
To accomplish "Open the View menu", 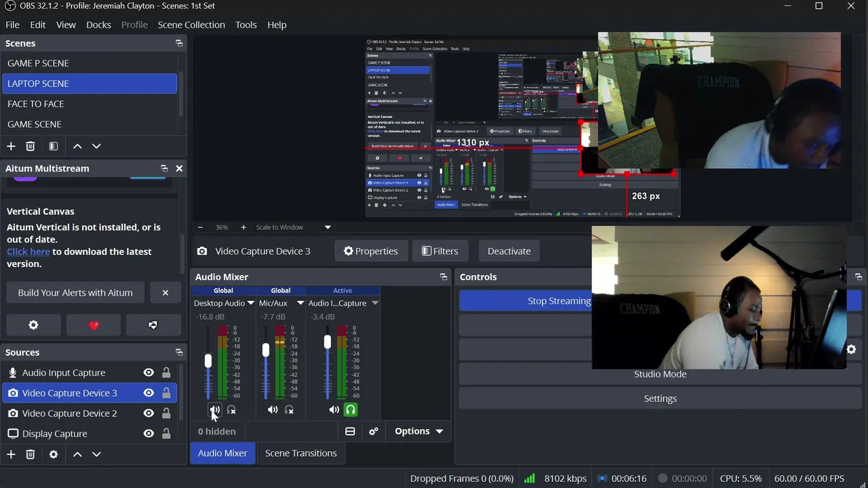I will pos(66,24).
